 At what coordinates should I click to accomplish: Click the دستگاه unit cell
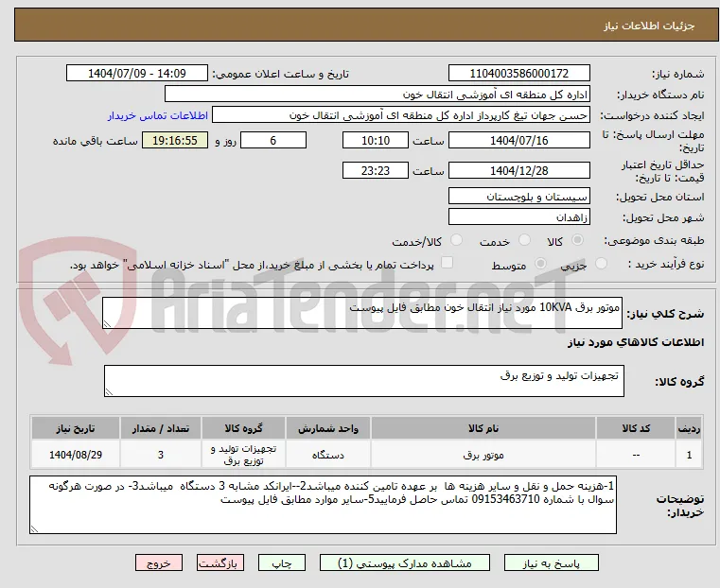[x=328, y=455]
